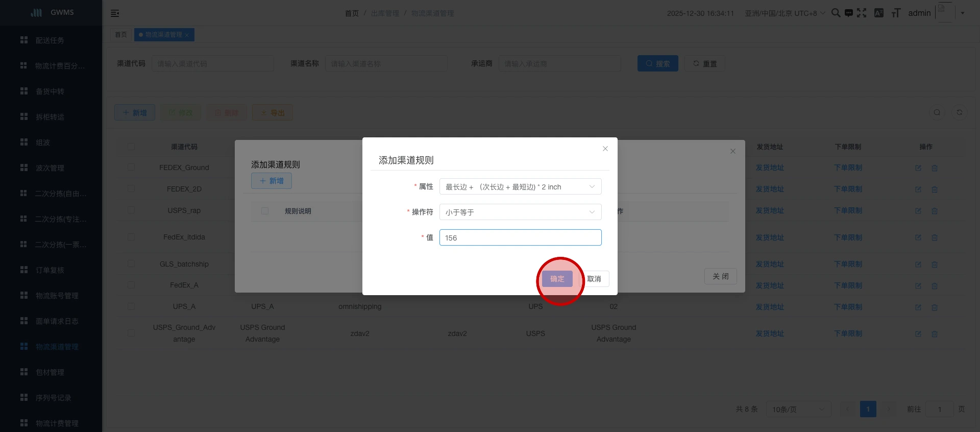Delete the FedEx_itdida row icon
The image size is (980, 432).
click(935, 237)
